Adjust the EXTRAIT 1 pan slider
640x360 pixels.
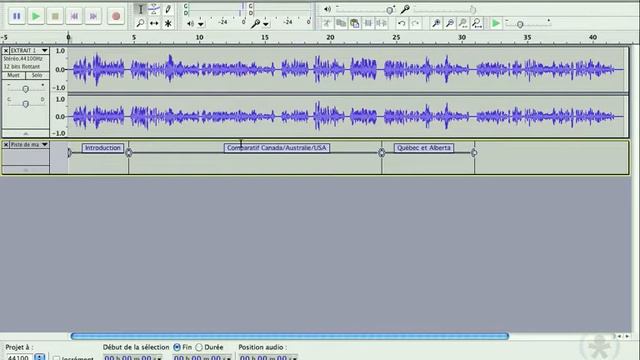point(25,103)
